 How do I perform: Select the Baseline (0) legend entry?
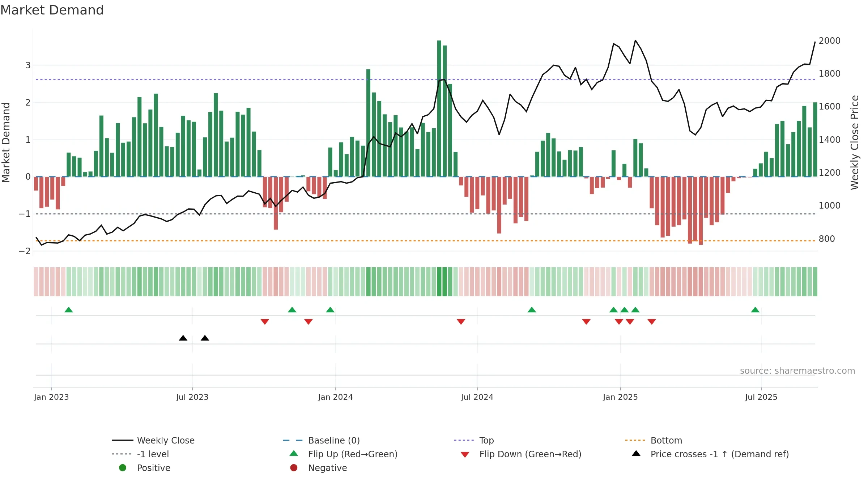(321, 440)
